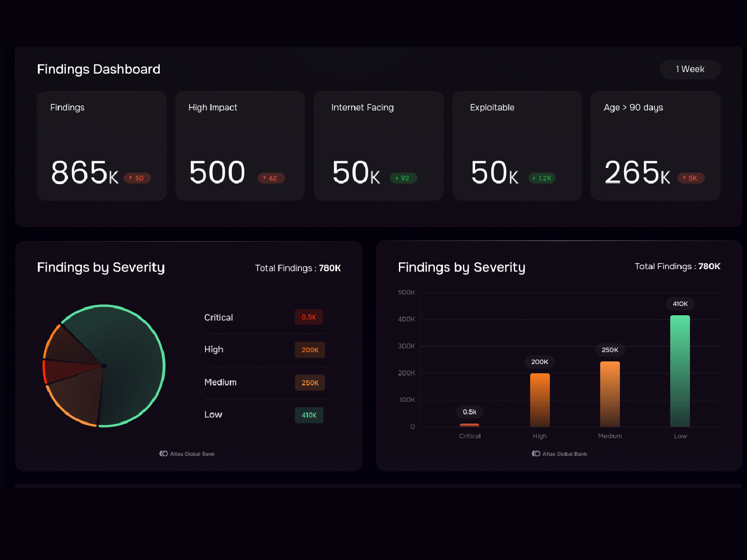This screenshot has height=560, width=747.
Task: Click the green down-arrow 92 badge
Action: pyautogui.click(x=403, y=178)
